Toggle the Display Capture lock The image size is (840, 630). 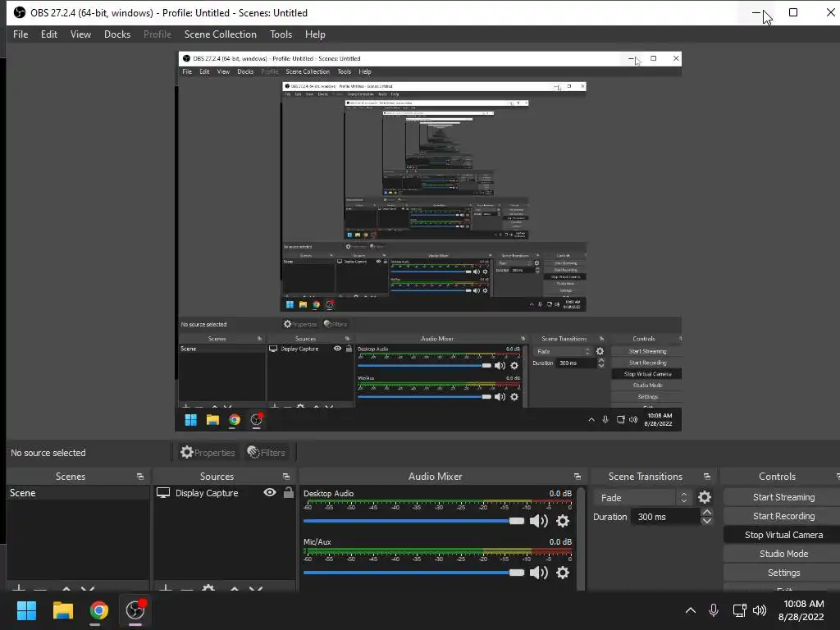[288, 492]
